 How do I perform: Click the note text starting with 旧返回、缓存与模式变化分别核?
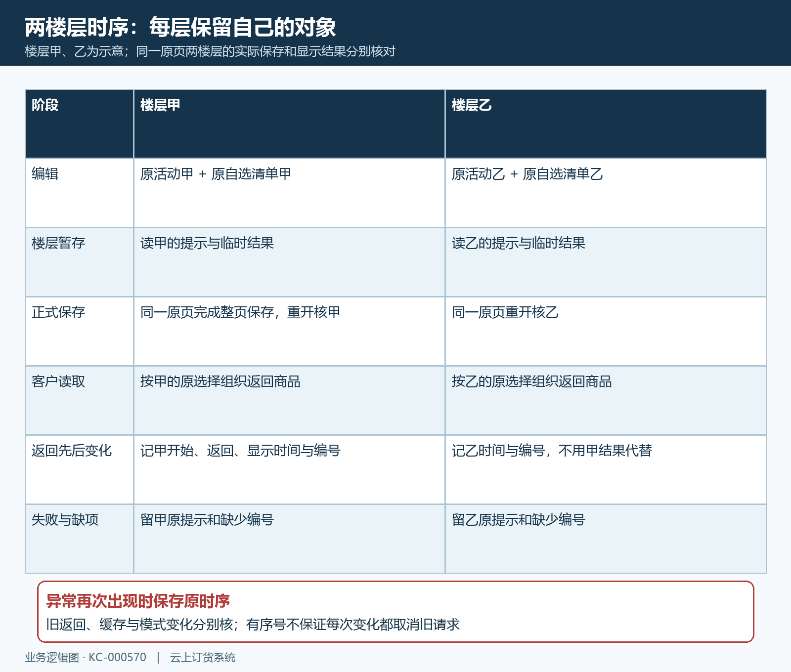coord(253,625)
